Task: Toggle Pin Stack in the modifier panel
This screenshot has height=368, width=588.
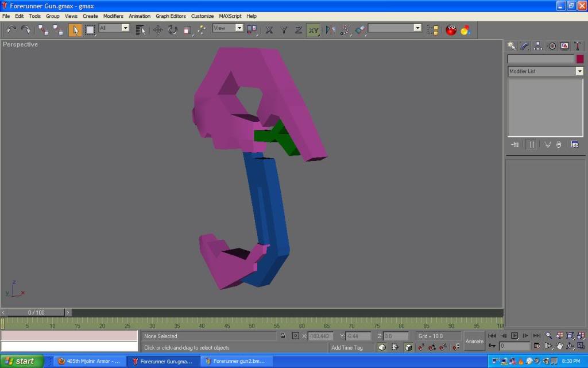Action: point(515,144)
